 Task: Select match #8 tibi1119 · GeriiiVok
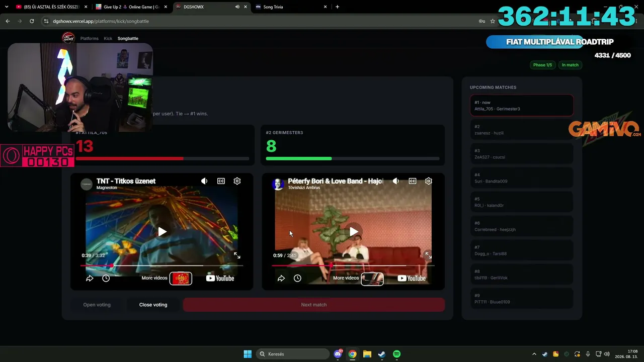click(x=522, y=275)
